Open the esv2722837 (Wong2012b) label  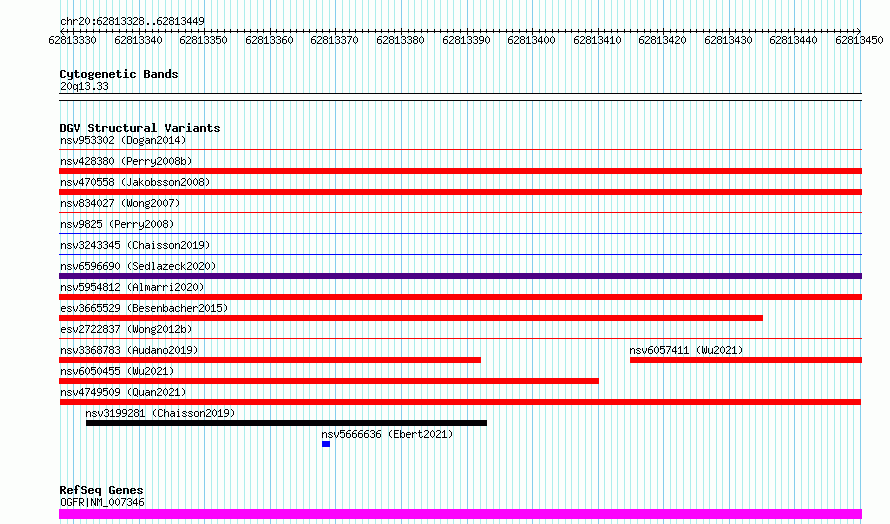[126, 329]
